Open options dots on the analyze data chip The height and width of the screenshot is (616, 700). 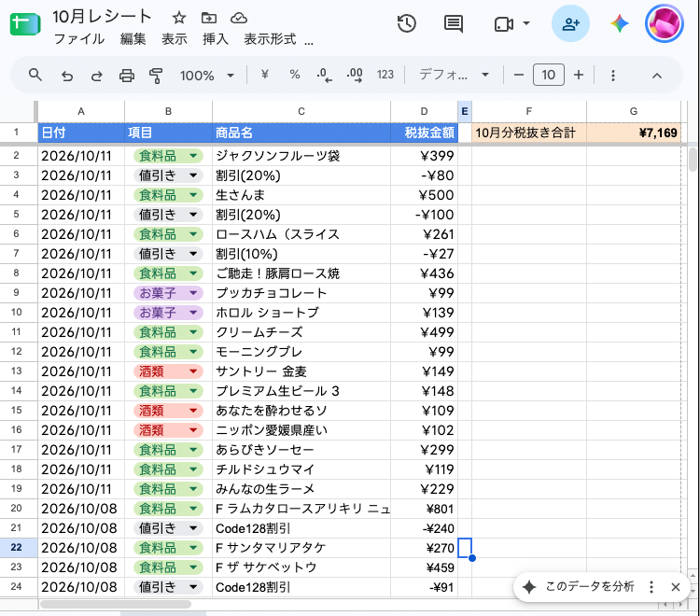[x=651, y=587]
